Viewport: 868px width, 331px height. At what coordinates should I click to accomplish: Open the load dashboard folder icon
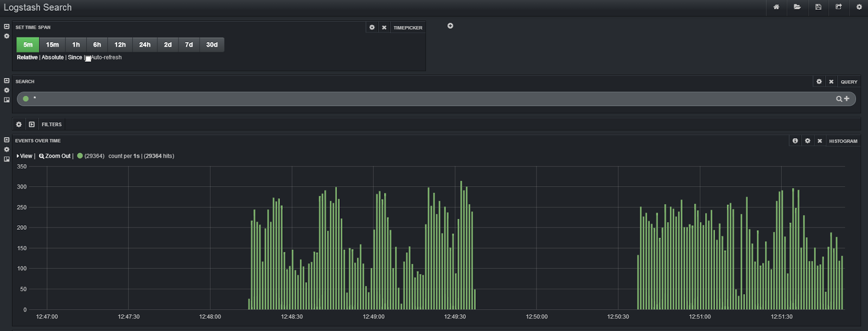797,7
